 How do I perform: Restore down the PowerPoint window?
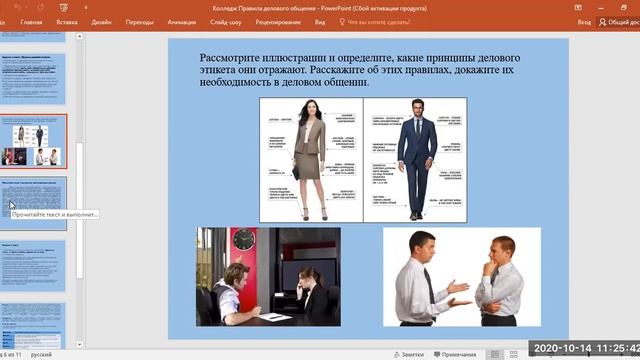(623, 8)
